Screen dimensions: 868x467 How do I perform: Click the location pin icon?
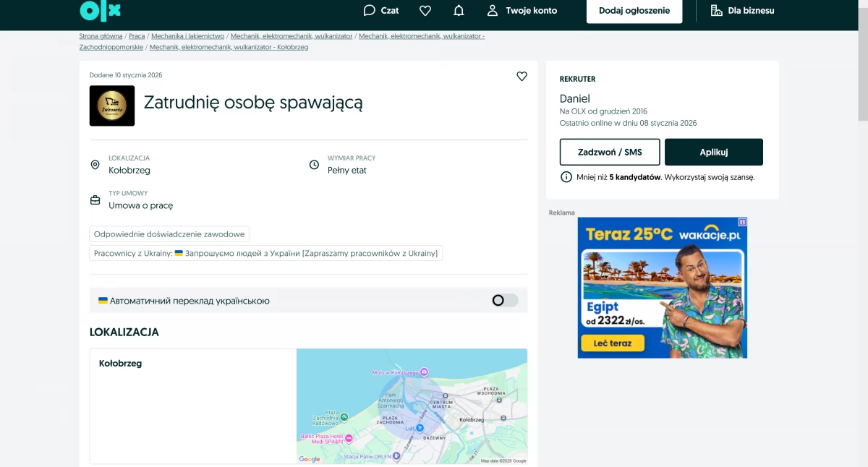(x=95, y=165)
